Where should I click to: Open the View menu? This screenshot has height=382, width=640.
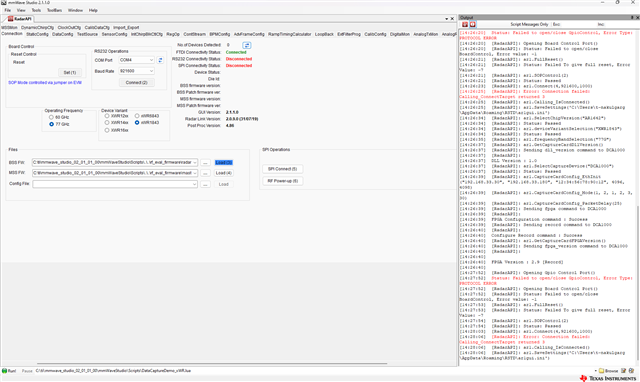(x=21, y=10)
